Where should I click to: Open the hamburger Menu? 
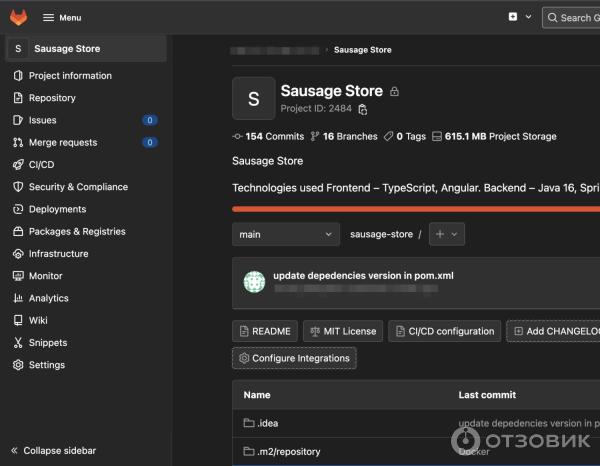click(x=62, y=18)
